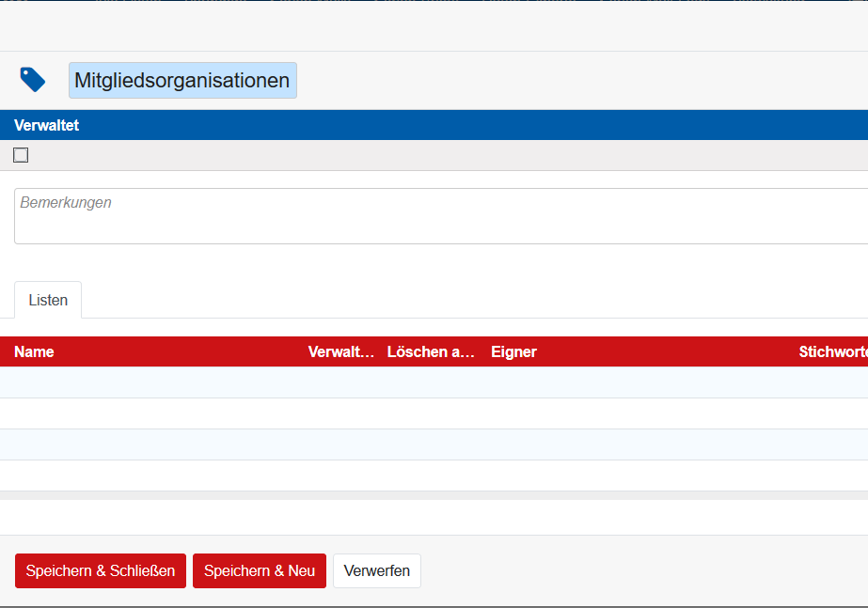Click the Verwalt… column header
Viewport: 868px width, 608px height.
click(341, 351)
